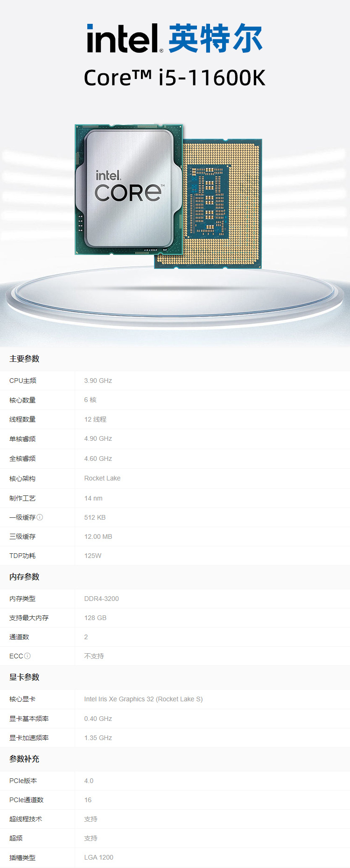Select the 不支持 value
This screenshot has width=350, height=868.
[94, 656]
